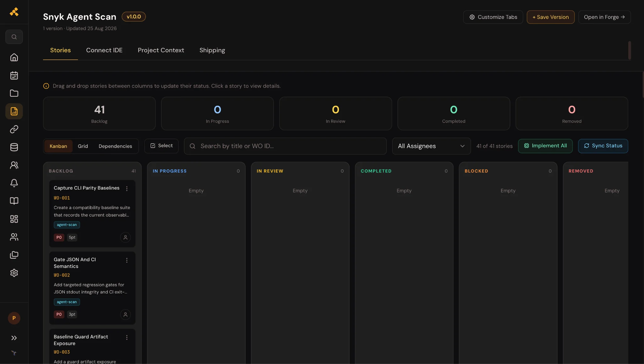Click the small bird icon at sidebar bottom
Screen dimensions: 644x364
click(14, 353)
